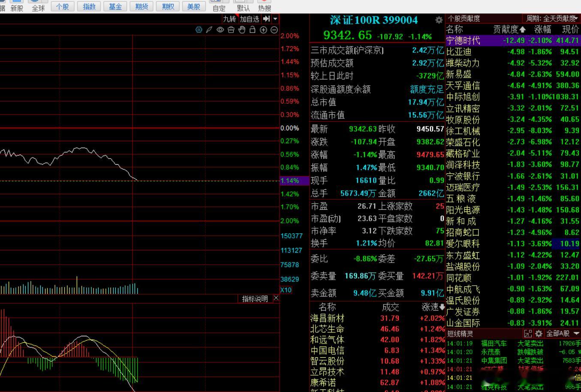Select 徐工机械 row
Viewport: 581px width, 392px height.
click(x=513, y=131)
